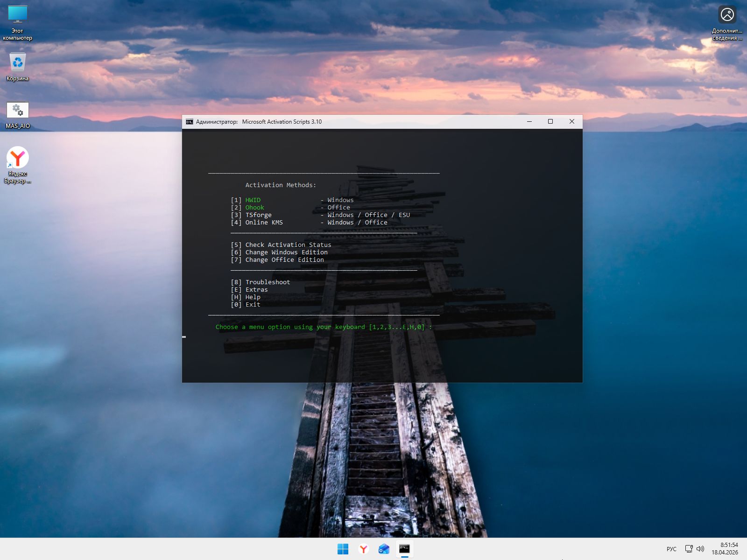Select the Корзина recycle bin icon
Viewport: 747px width, 560px height.
tap(18, 66)
